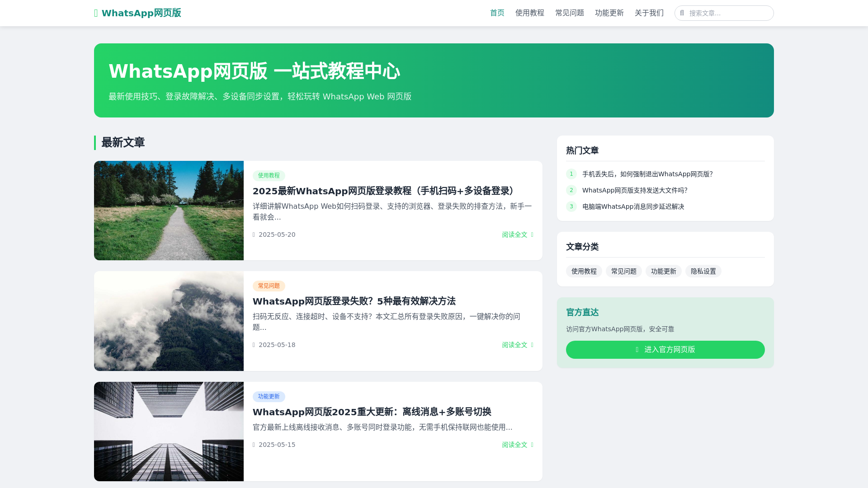Click the 进入官方网页版 green button

[665, 350]
